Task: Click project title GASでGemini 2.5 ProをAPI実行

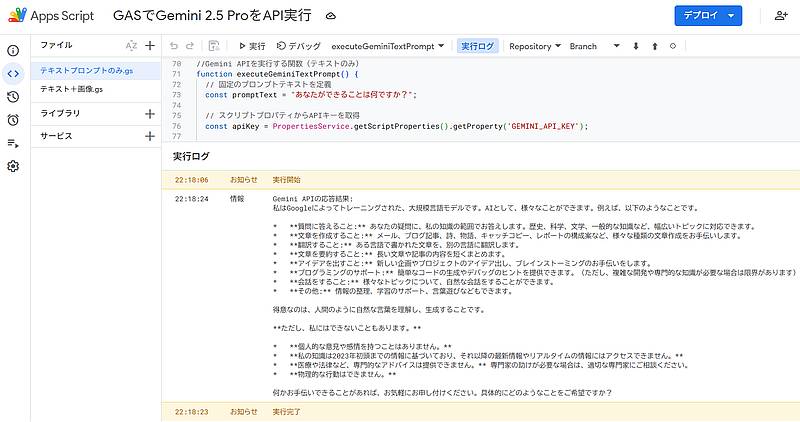Action: coord(212,16)
